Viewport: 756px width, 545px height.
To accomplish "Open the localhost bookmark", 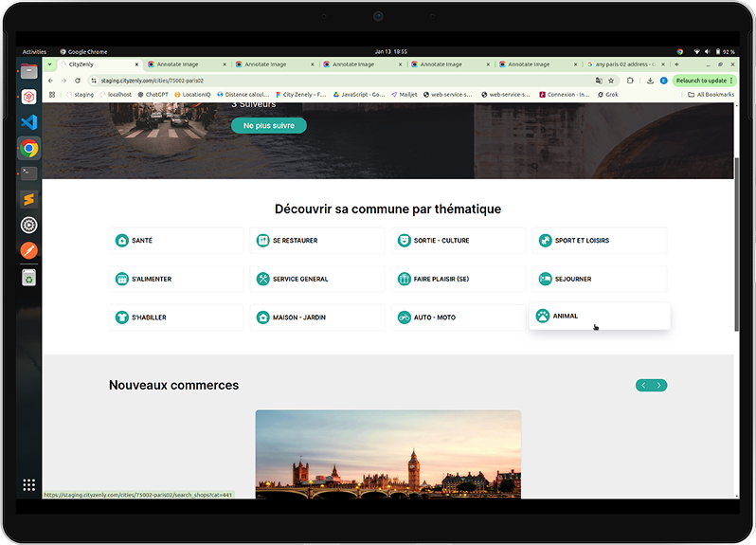I will [116, 95].
